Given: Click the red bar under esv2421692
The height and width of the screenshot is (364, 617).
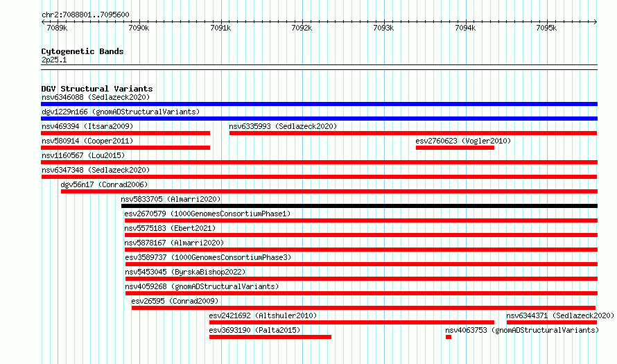Looking at the screenshot, I should click(x=351, y=322).
